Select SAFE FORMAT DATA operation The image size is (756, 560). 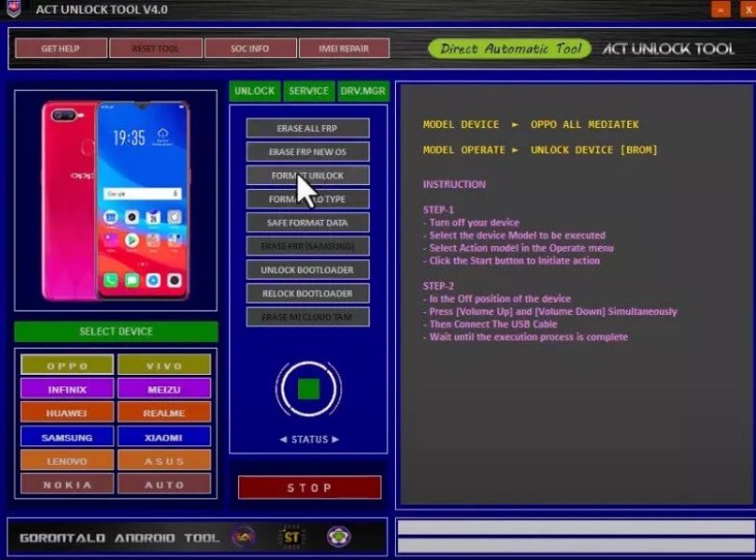coord(307,223)
